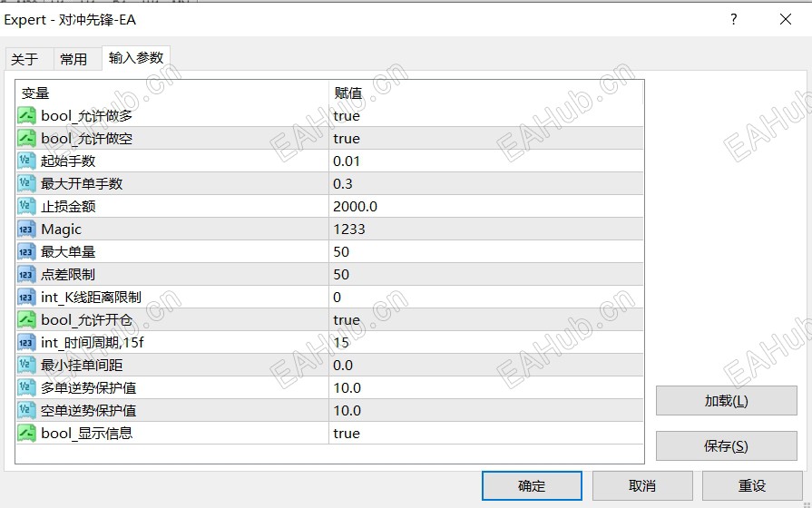Click the double-type icon beside 多单逆势保护值
The image size is (812, 508).
click(x=26, y=388)
